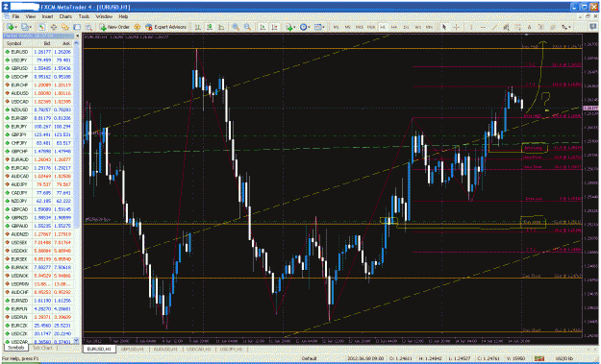
Task: Select the M5 timeframe button
Action: 348,27
